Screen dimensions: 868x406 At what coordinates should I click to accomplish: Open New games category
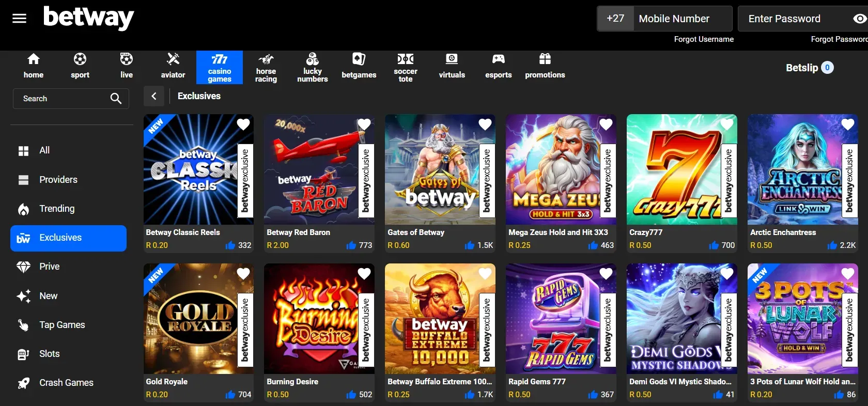click(68, 296)
